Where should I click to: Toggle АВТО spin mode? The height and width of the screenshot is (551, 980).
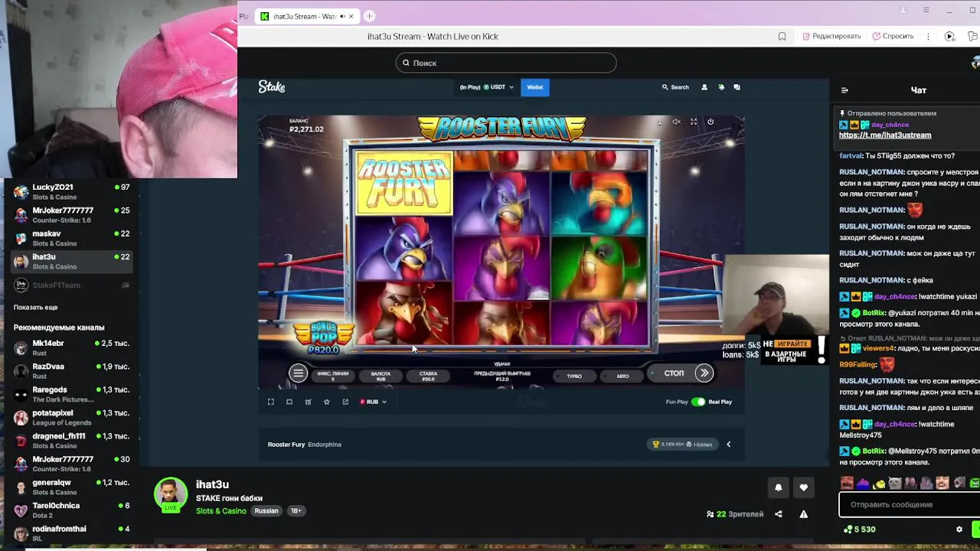click(622, 376)
